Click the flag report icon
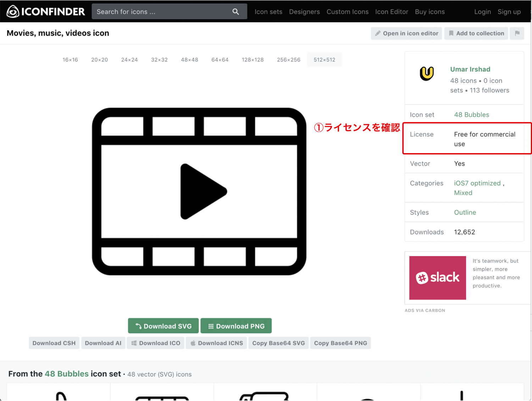The width and height of the screenshot is (532, 401). pos(517,33)
